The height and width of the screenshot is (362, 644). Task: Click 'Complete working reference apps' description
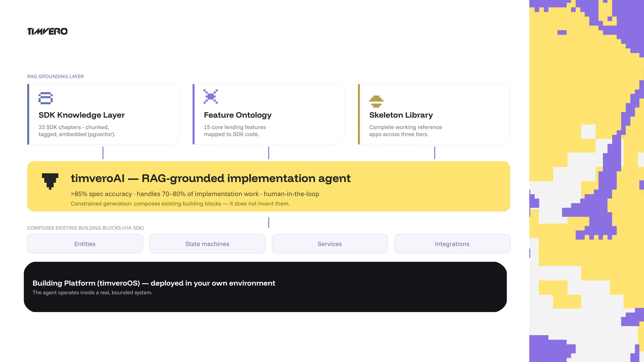pos(406,131)
